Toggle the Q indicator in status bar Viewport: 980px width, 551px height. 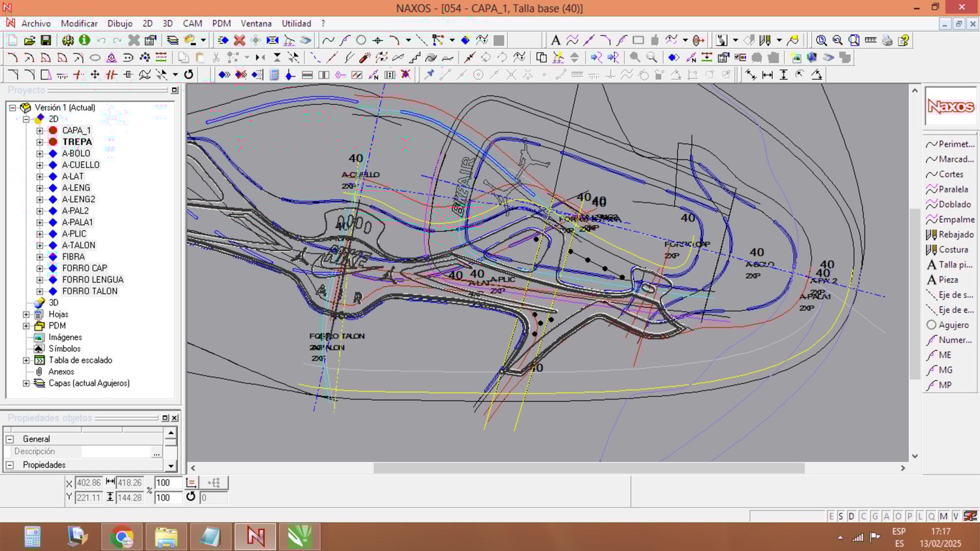tap(932, 516)
